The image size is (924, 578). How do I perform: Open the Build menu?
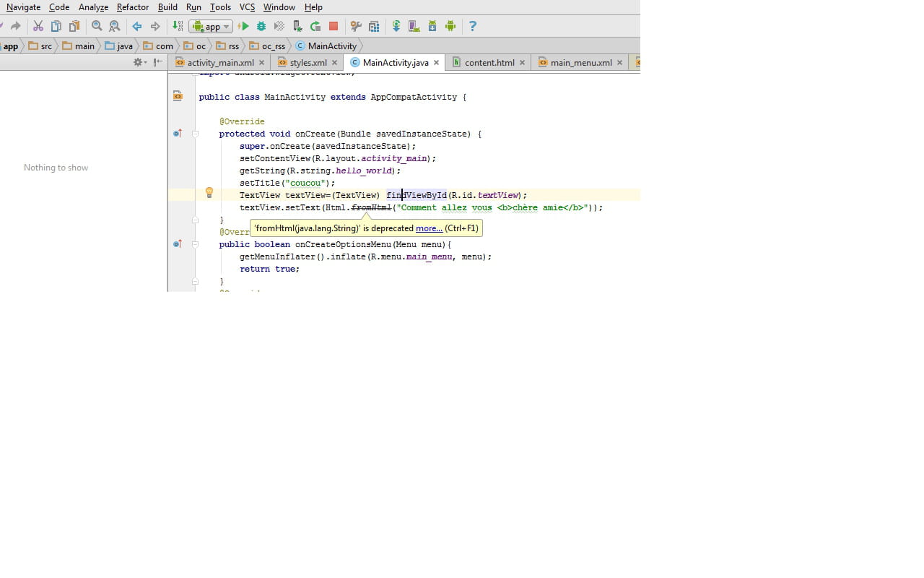[x=167, y=7]
